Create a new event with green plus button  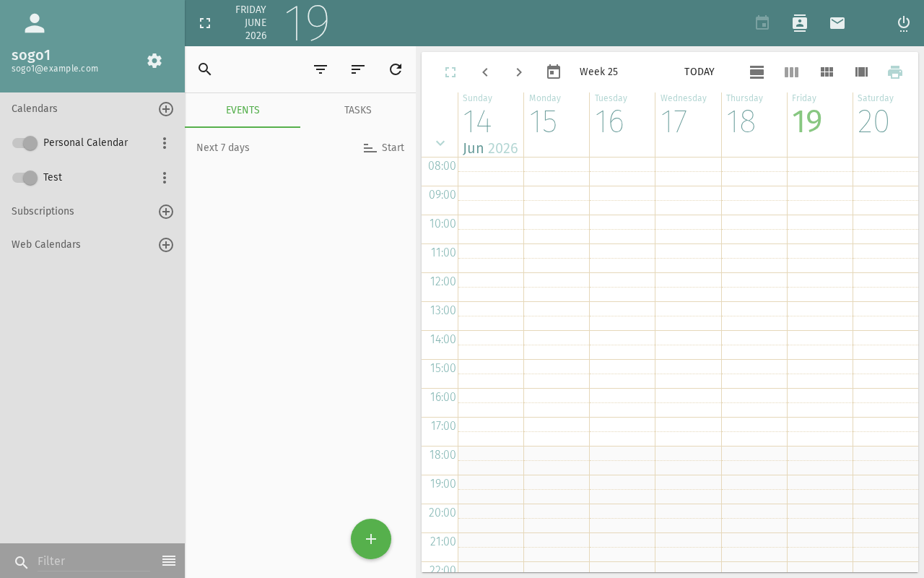pos(371,539)
